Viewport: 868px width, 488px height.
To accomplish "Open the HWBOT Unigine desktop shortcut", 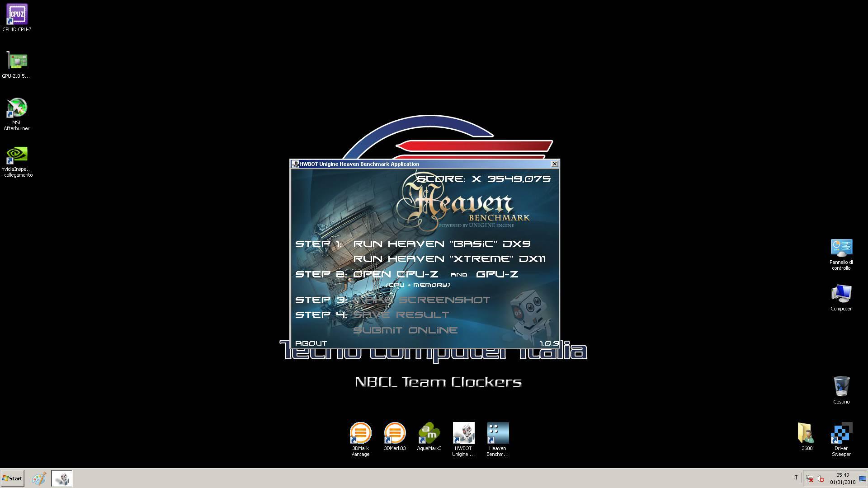I will click(463, 439).
